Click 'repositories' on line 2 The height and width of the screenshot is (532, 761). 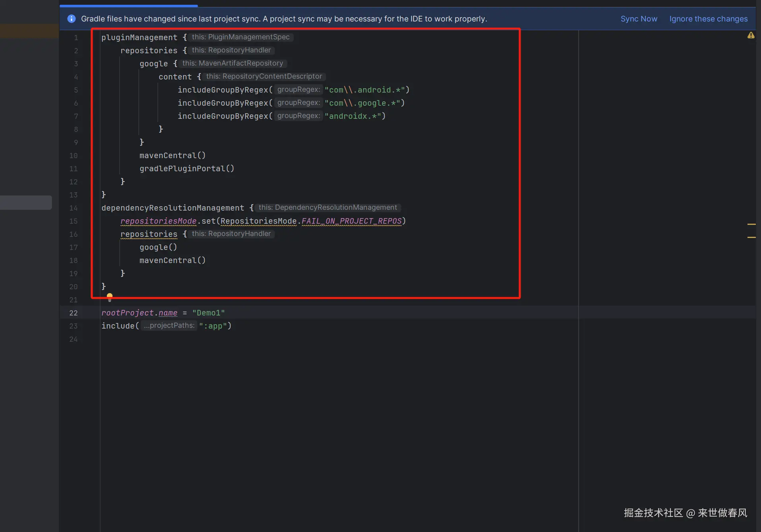click(149, 50)
